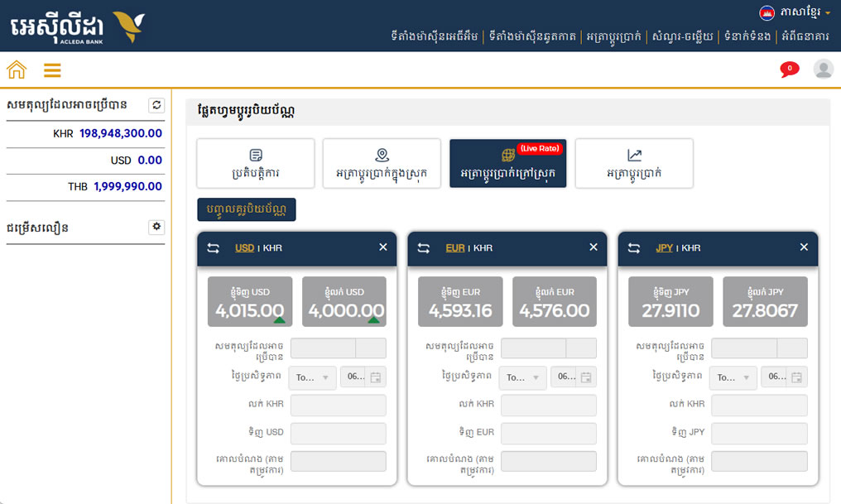Close the USD/KHR exchange card
Viewport: 841px width, 504px height.
[382, 247]
